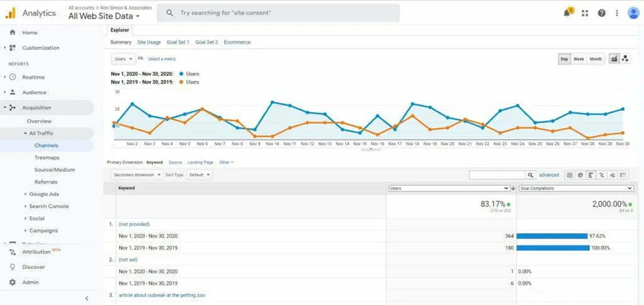
Task: Open the Google apps grid
Action: 585,13
